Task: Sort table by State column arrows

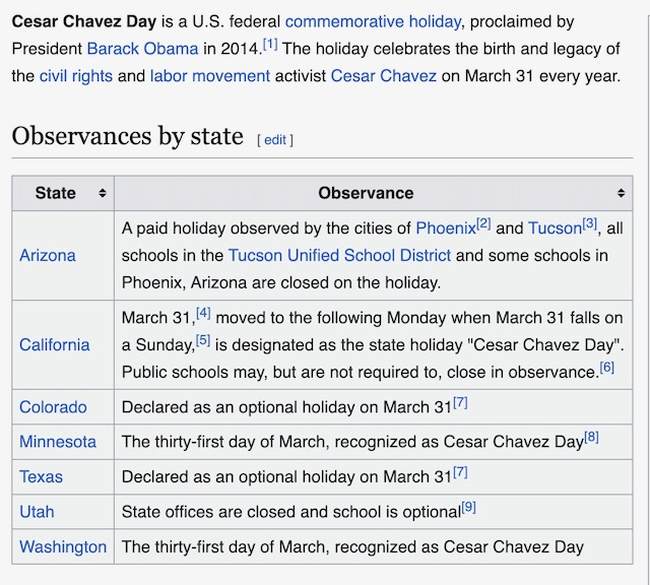Action: coord(102,193)
